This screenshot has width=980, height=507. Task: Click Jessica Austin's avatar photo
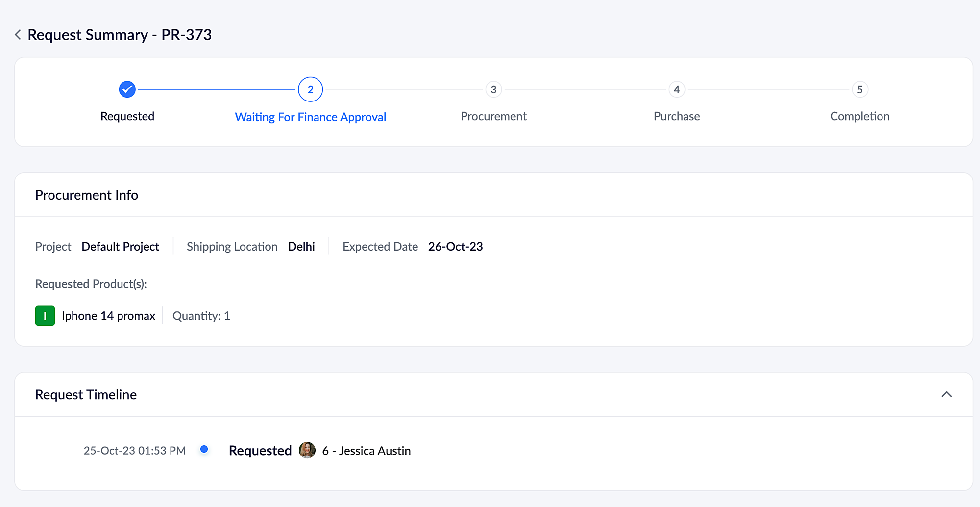307,450
